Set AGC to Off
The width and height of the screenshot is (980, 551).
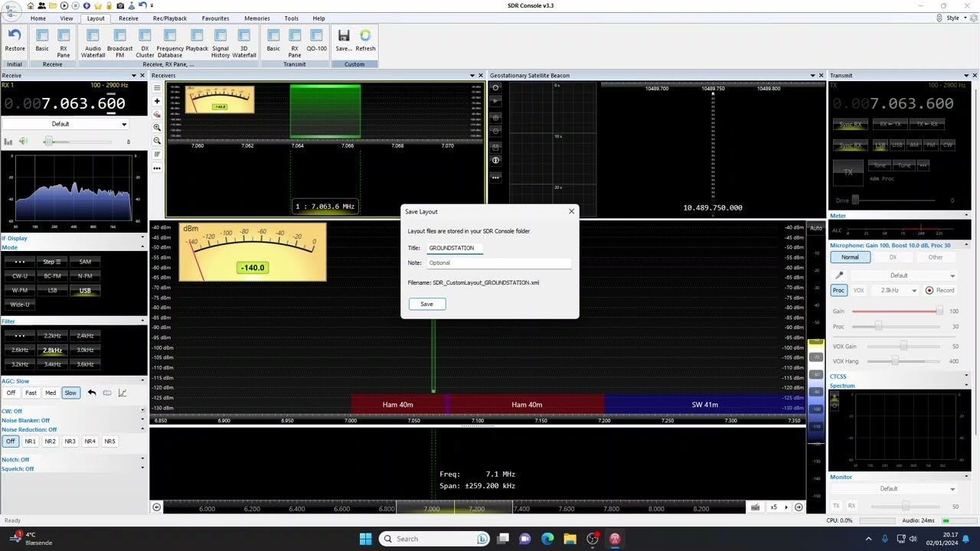coord(11,393)
